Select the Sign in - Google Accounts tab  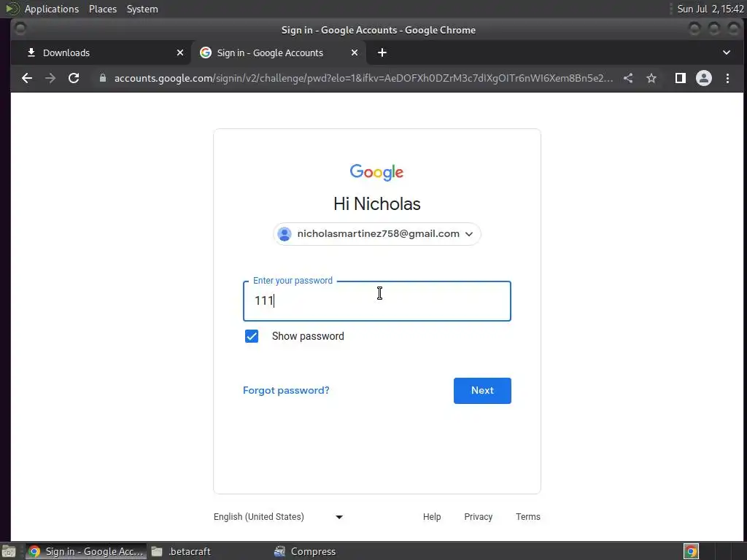(x=279, y=52)
